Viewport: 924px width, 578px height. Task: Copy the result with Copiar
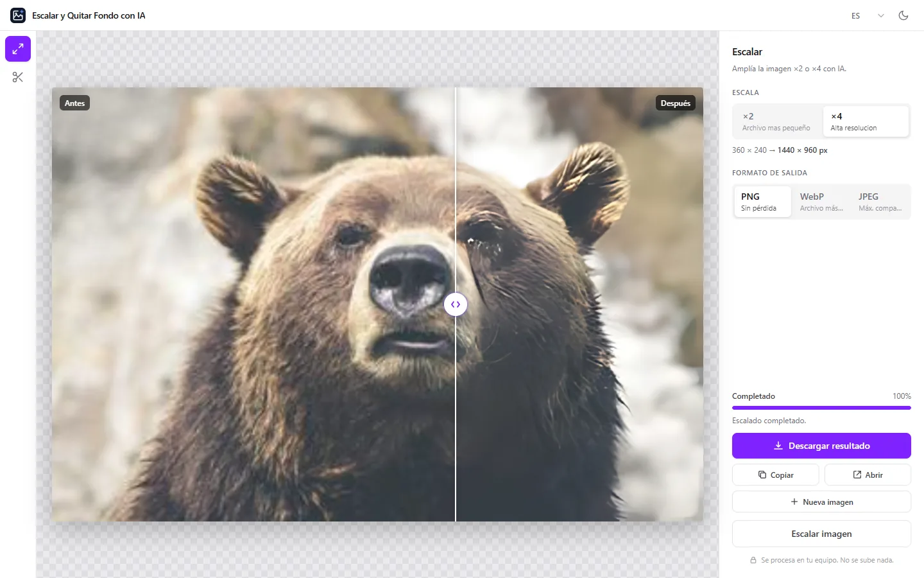(775, 475)
